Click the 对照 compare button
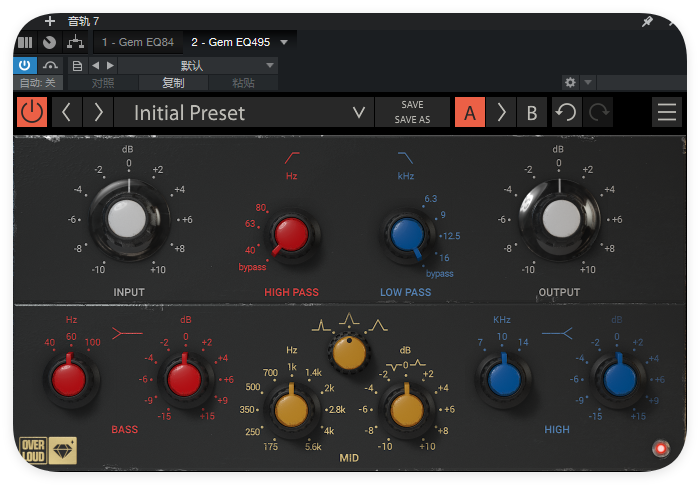 point(103,83)
